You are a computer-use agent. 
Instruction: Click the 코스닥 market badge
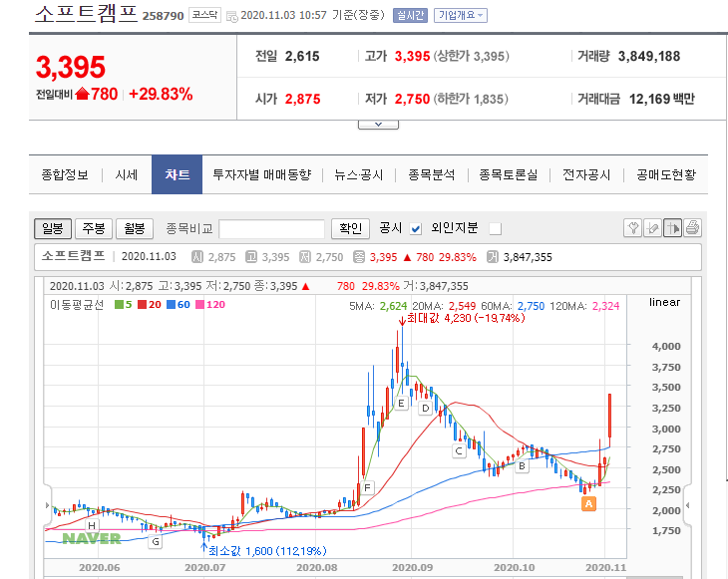click(x=204, y=15)
